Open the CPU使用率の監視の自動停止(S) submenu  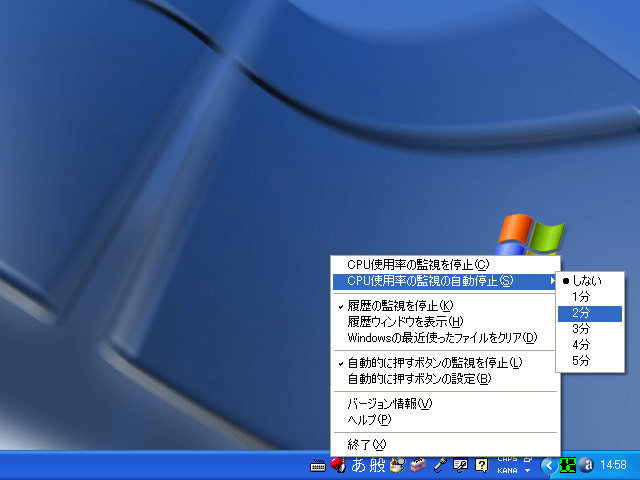click(x=445, y=281)
